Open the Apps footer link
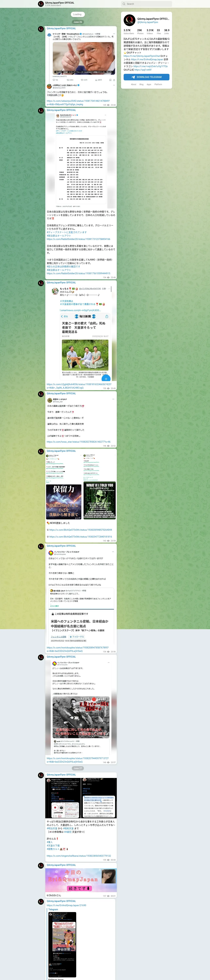The width and height of the screenshot is (210, 980). coord(149,84)
